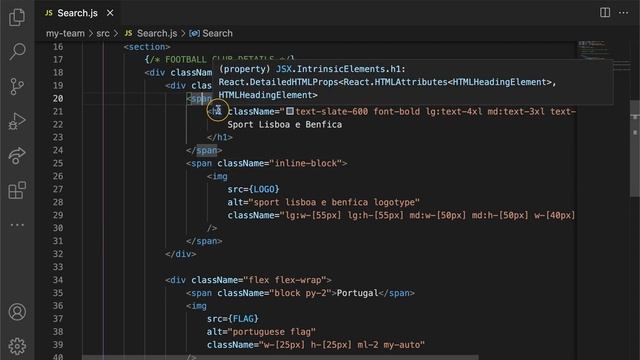
Task: Click the 'Portugal' text on line 35
Action: pyautogui.click(x=358, y=293)
